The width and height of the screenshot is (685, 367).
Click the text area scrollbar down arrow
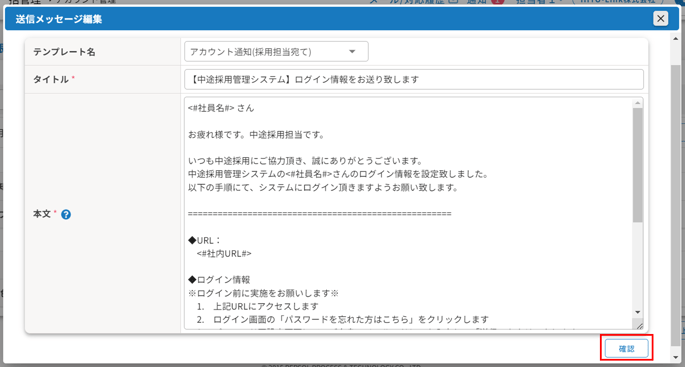(x=637, y=312)
